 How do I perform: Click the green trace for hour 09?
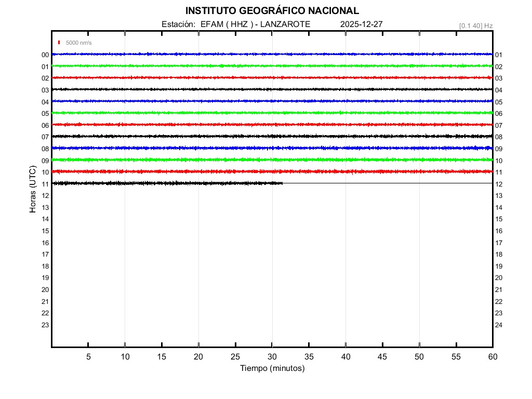260,159
